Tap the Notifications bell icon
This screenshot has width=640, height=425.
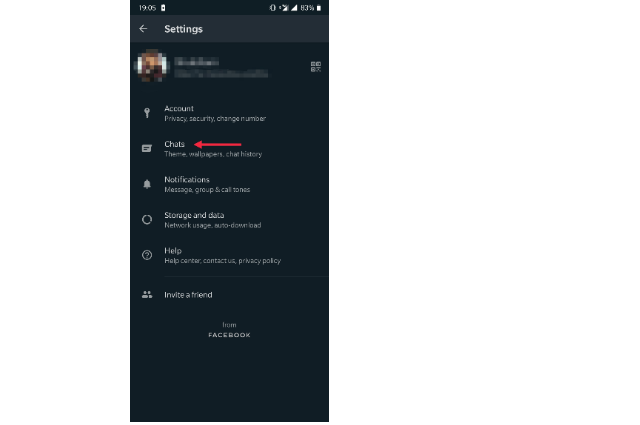tap(147, 184)
